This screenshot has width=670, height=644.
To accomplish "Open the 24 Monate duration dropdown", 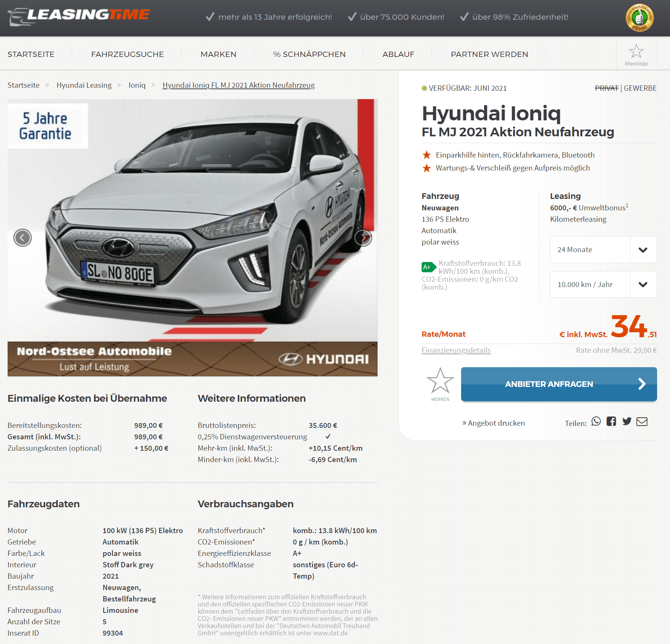I will click(603, 249).
